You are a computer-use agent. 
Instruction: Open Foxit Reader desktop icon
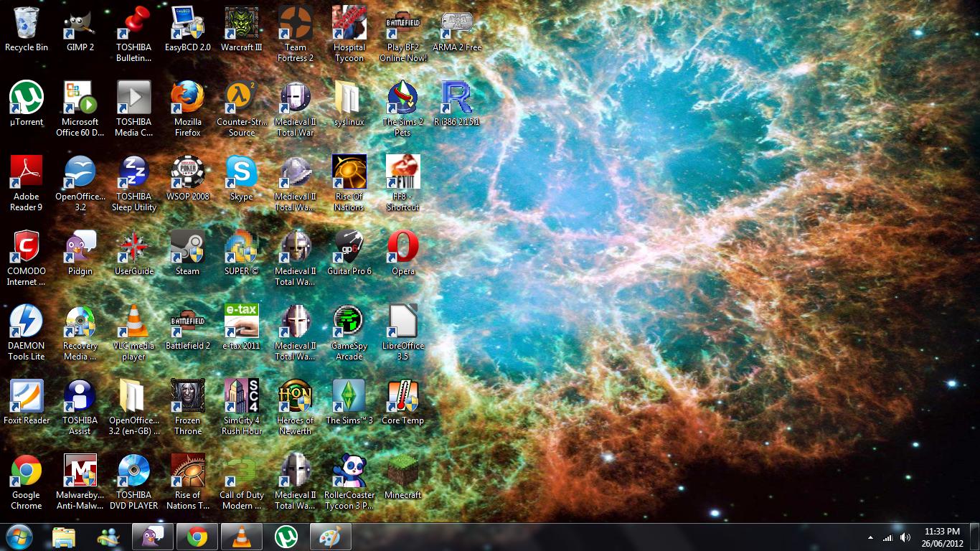[27, 402]
